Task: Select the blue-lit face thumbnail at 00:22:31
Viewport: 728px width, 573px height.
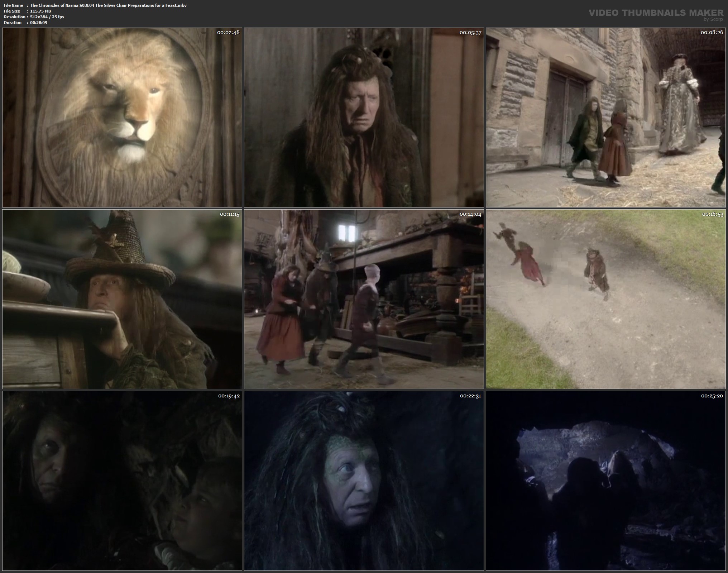Action: 364,481
